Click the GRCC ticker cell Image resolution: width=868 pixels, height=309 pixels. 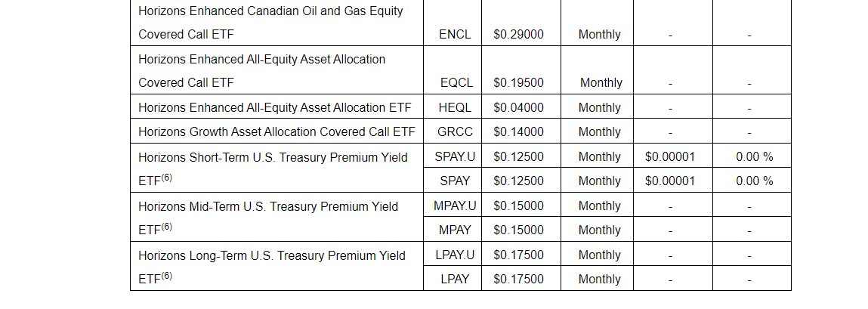[x=455, y=131]
